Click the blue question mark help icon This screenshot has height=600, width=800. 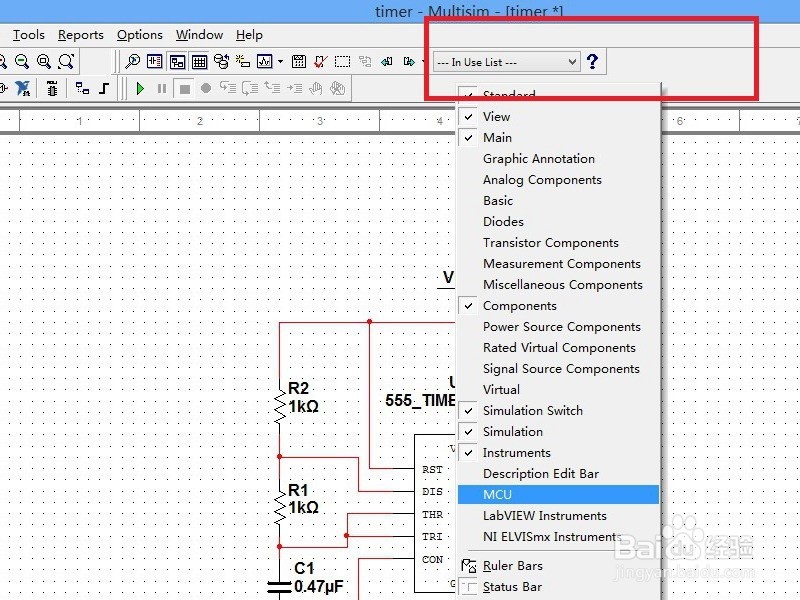tap(592, 62)
